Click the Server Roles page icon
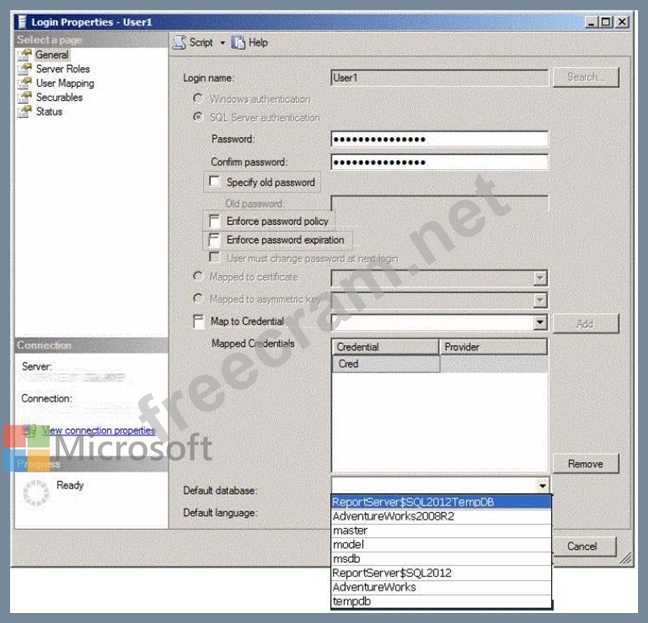 point(25,69)
